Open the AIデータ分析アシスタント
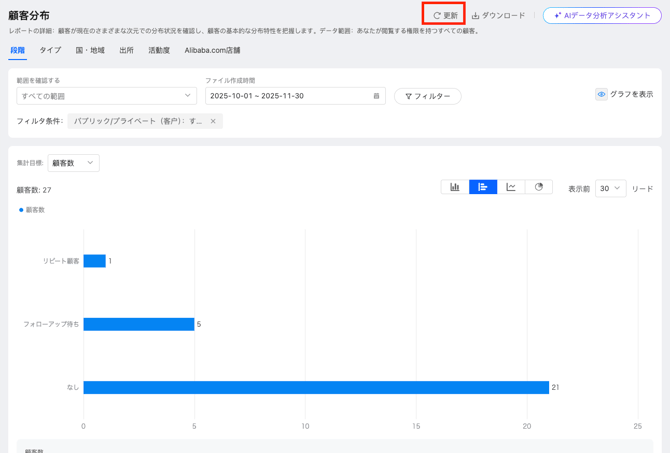This screenshot has width=670, height=453. click(602, 15)
